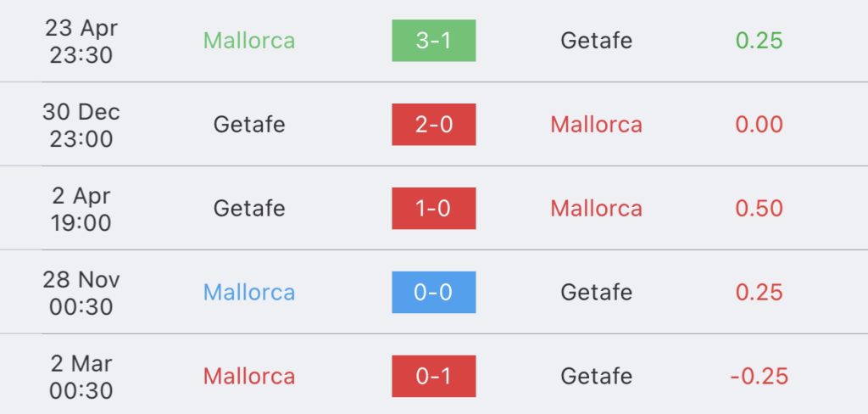
Task: Select Mallorca in the 2 Apr match
Action: tap(596, 209)
